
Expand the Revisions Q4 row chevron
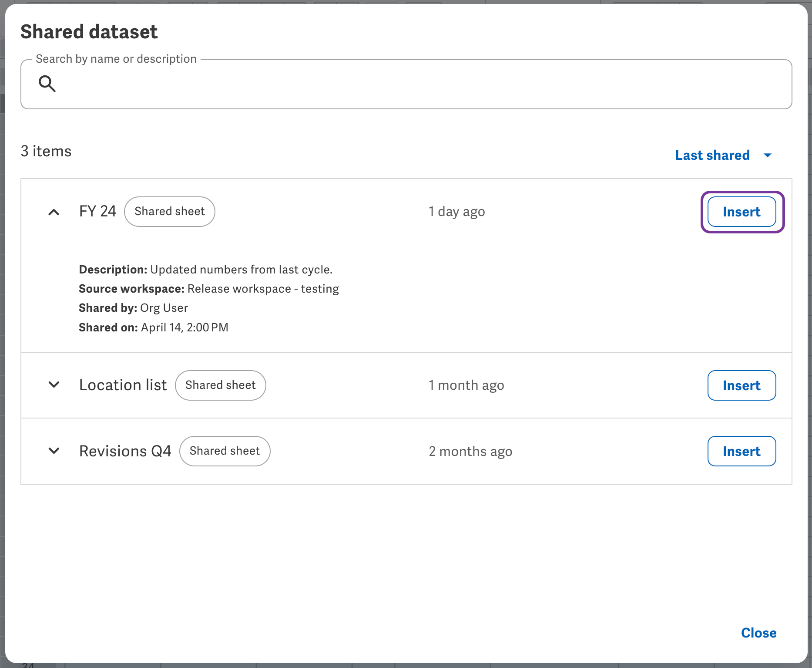[x=54, y=451]
